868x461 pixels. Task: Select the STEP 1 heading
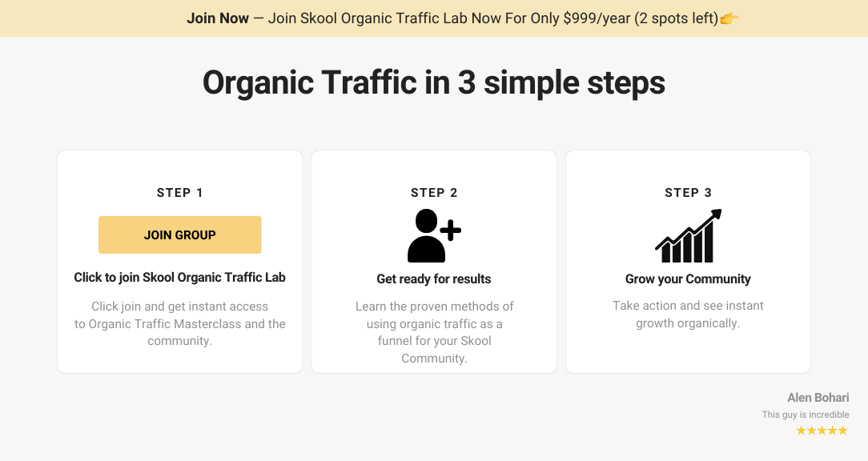180,193
